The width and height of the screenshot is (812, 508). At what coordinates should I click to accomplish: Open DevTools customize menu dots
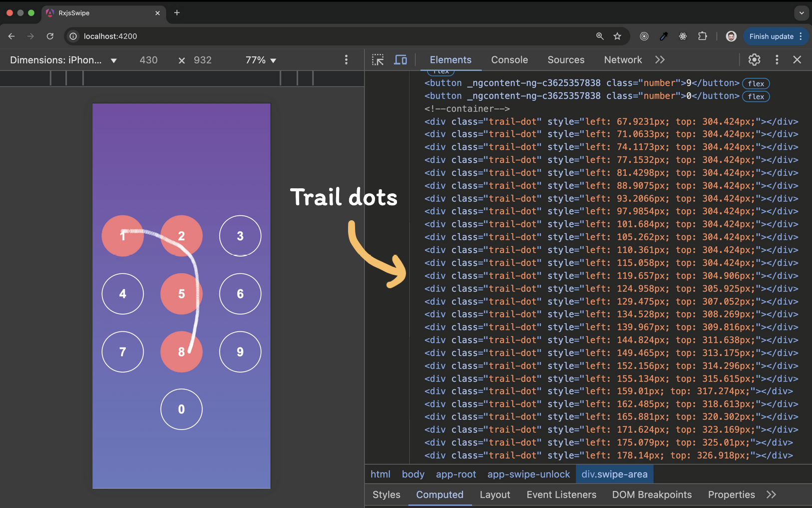(x=777, y=60)
